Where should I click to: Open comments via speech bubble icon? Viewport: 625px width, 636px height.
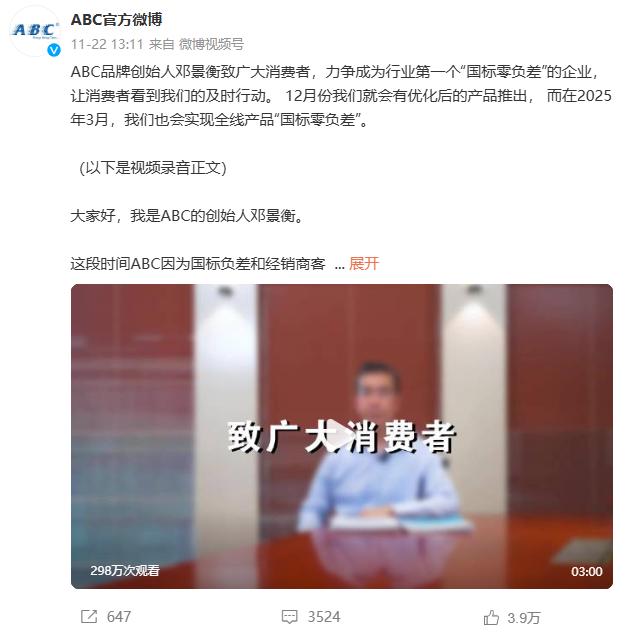[290, 617]
